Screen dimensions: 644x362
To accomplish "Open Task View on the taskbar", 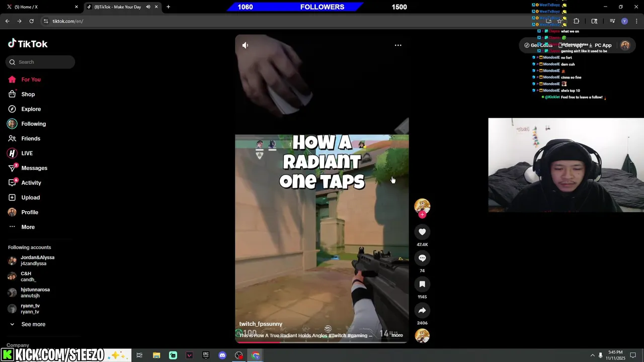I will pos(139,355).
